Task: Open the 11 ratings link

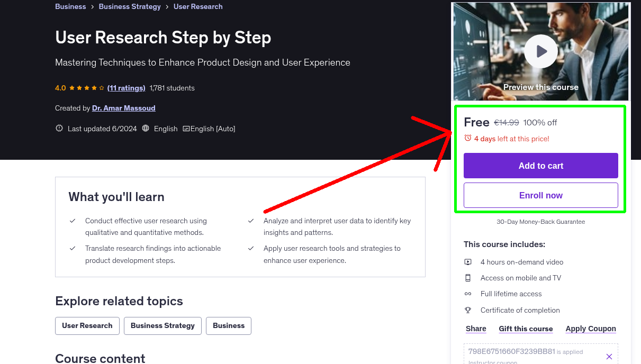Action: point(126,87)
